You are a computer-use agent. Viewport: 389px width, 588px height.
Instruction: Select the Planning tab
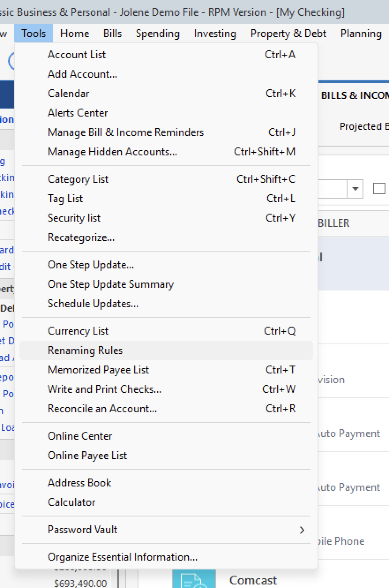pyautogui.click(x=361, y=34)
